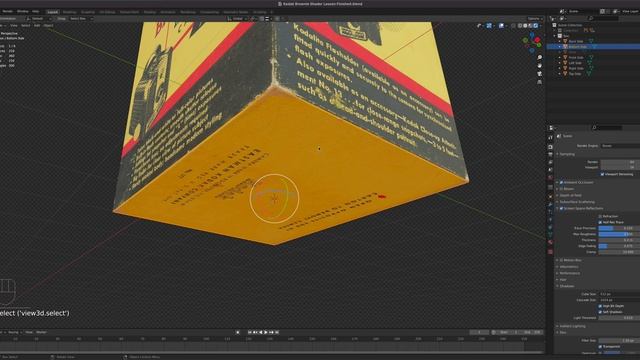Open the Render Engine dropdown

click(x=620, y=146)
